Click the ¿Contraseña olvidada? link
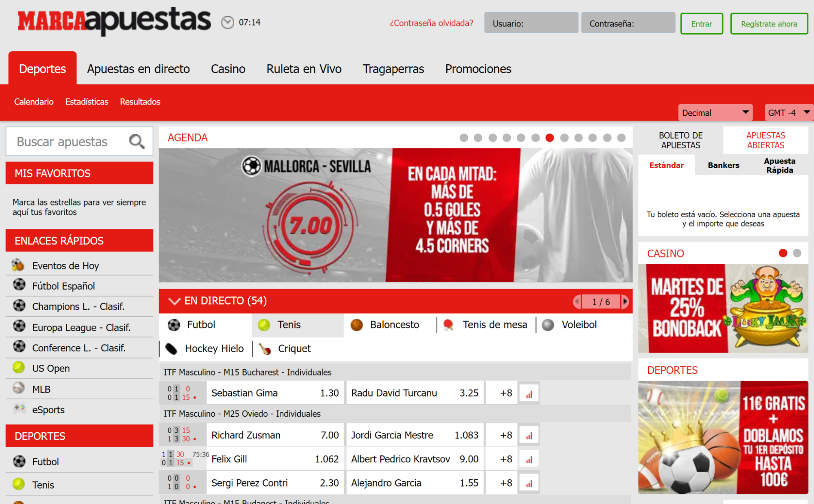The height and width of the screenshot is (504, 814). tap(431, 23)
